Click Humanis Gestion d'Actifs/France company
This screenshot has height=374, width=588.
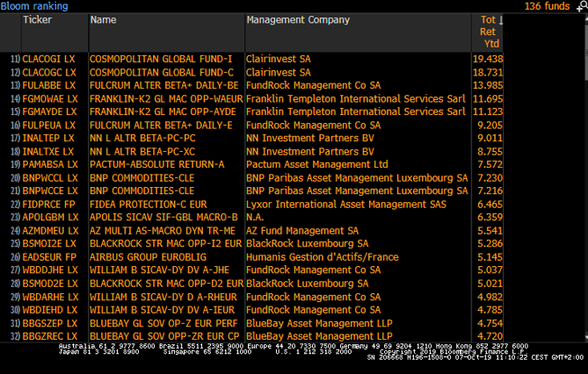click(322, 257)
